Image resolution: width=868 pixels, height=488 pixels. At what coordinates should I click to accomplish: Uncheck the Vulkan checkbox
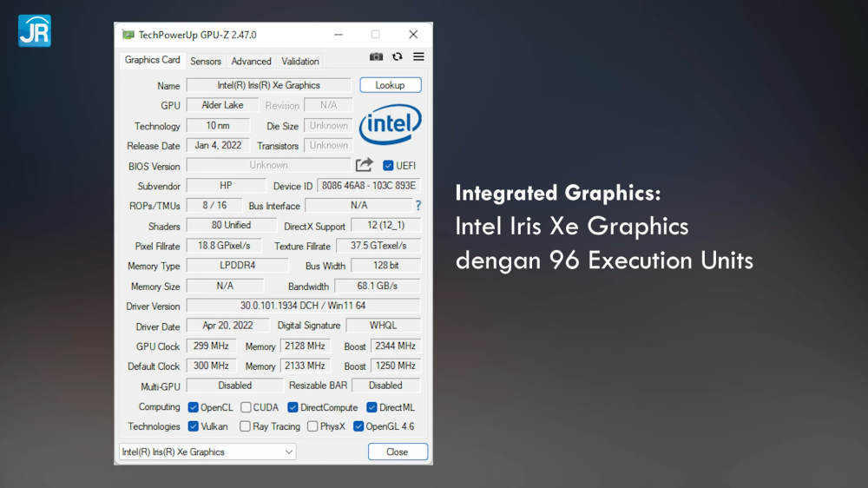click(194, 426)
